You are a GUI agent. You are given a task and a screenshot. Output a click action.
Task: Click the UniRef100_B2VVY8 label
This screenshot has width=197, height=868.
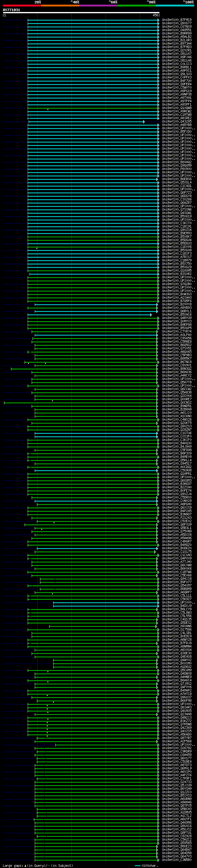pos(177,304)
